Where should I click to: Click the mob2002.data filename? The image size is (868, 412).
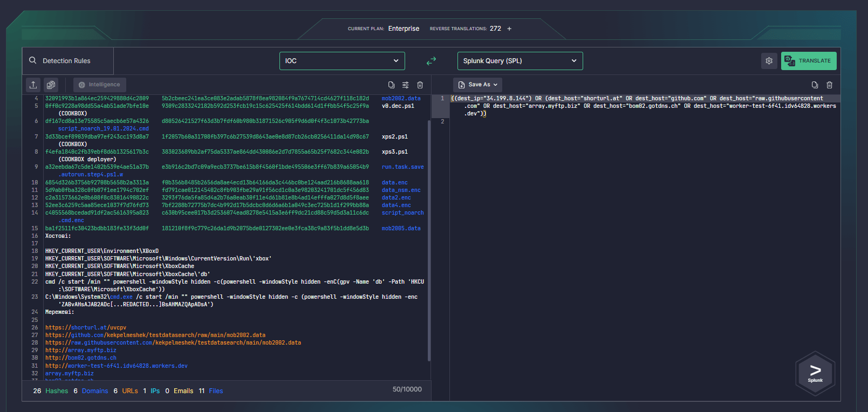[401, 98]
